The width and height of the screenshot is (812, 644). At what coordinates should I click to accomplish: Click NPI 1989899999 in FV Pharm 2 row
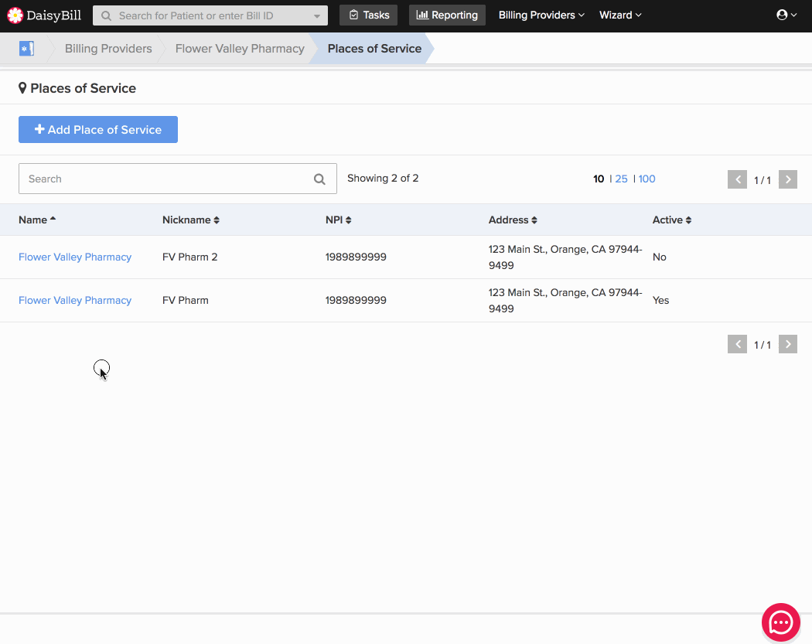(x=356, y=257)
